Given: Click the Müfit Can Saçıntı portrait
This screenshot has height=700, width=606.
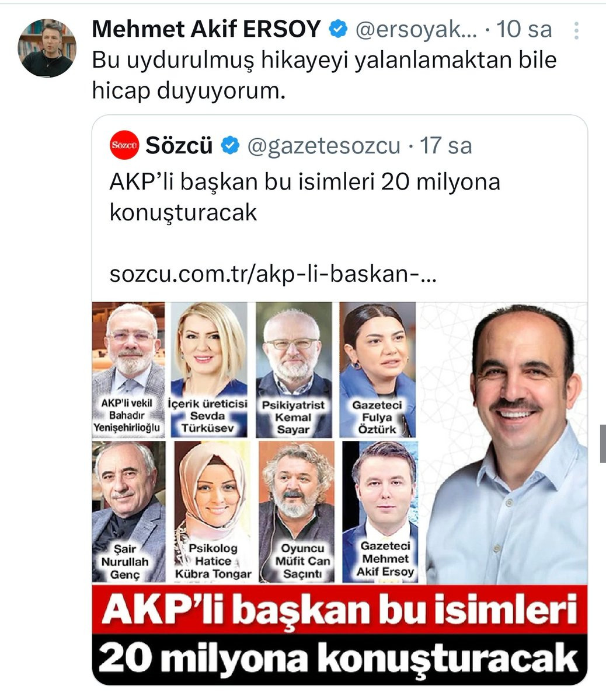Looking at the screenshot, I should coord(297,512).
